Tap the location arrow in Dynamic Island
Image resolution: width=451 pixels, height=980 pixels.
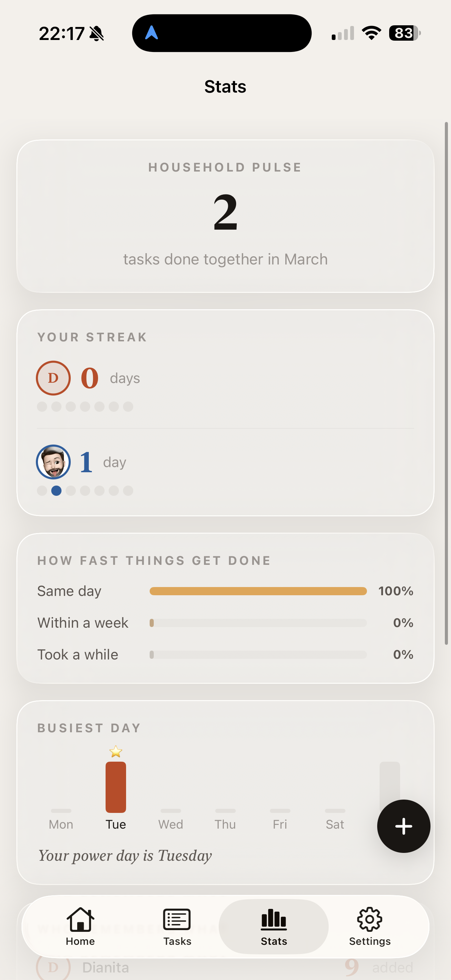[x=151, y=33]
